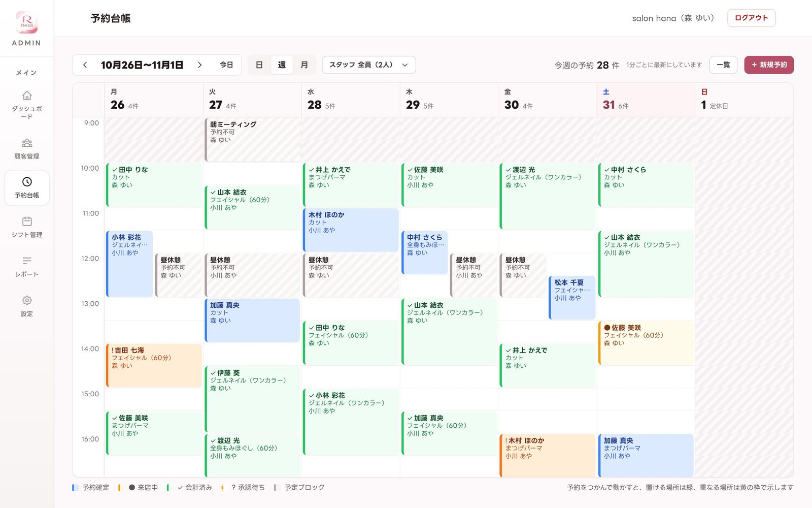812x508 pixels.
Task: Click the 今週の予約 28 件 count
Action: click(587, 65)
